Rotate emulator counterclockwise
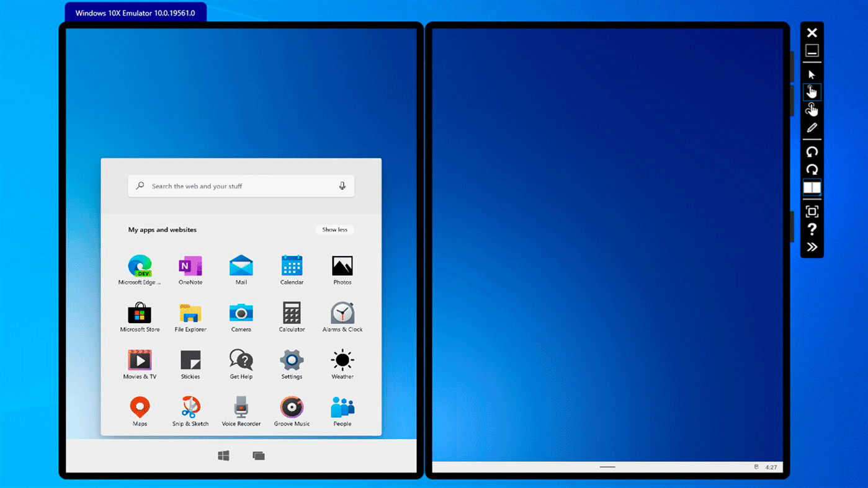 pos(812,152)
